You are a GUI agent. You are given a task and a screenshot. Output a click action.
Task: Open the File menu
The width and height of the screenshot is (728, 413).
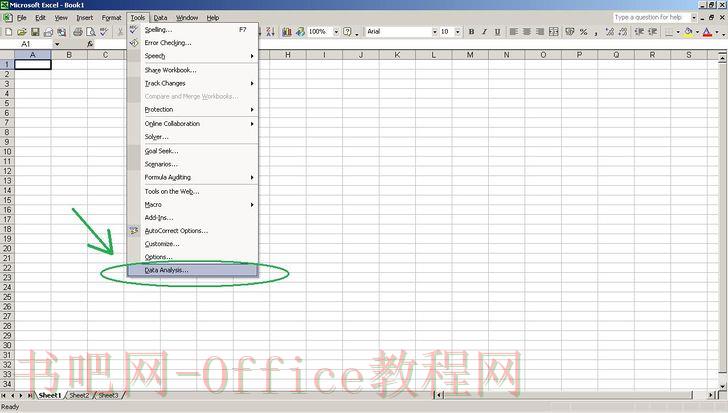[x=22, y=18]
